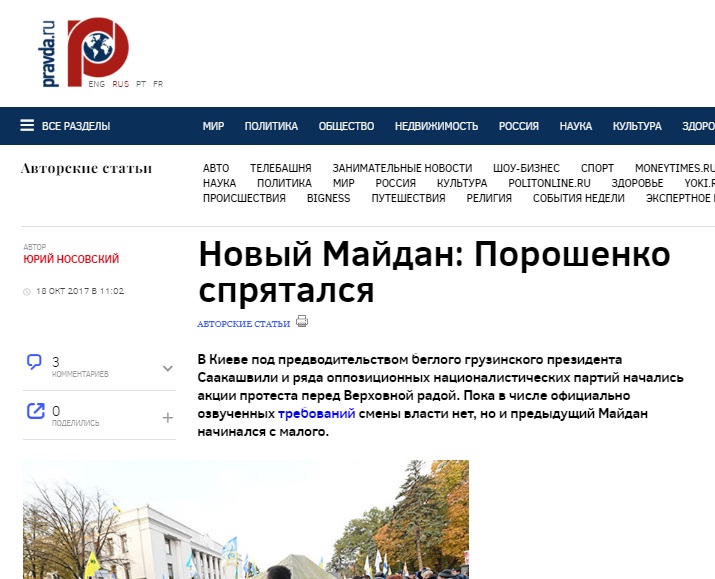This screenshot has height=579, width=715.
Task: Open the ПУТЕШЕСТВИЯ subsection
Action: pyautogui.click(x=408, y=198)
